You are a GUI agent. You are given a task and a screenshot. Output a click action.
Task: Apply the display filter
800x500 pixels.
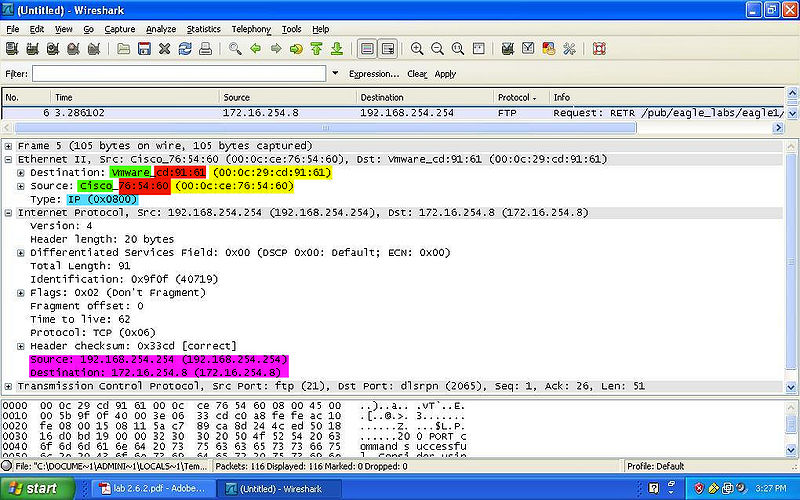point(445,74)
